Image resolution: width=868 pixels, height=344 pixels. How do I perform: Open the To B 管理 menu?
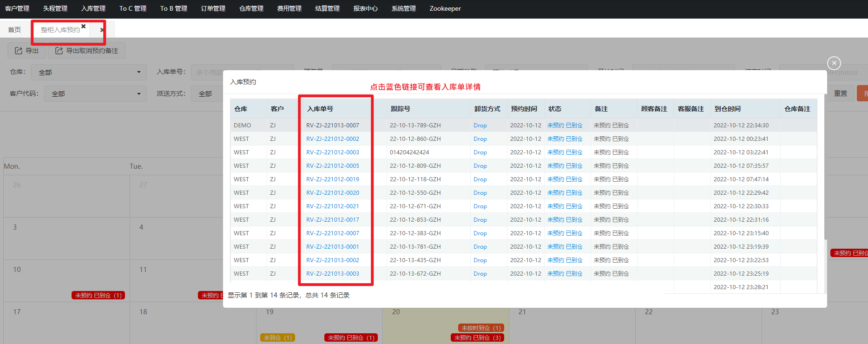[x=174, y=8]
